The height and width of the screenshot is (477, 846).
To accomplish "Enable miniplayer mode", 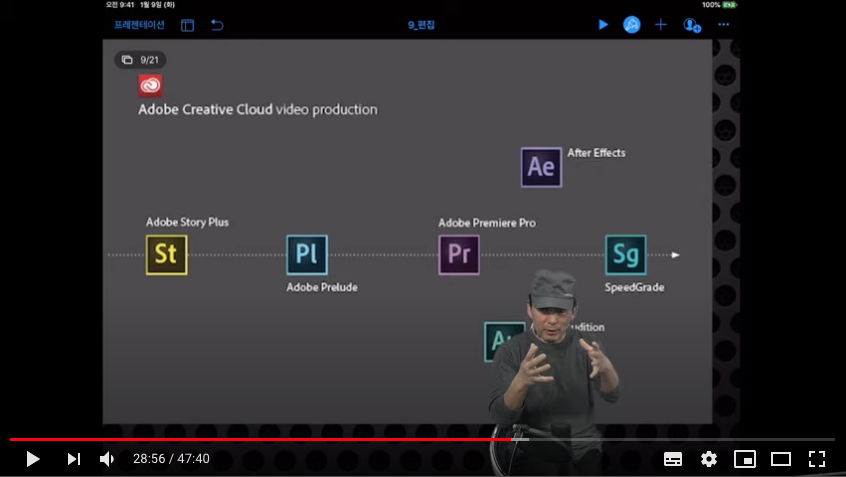I will pos(745,459).
